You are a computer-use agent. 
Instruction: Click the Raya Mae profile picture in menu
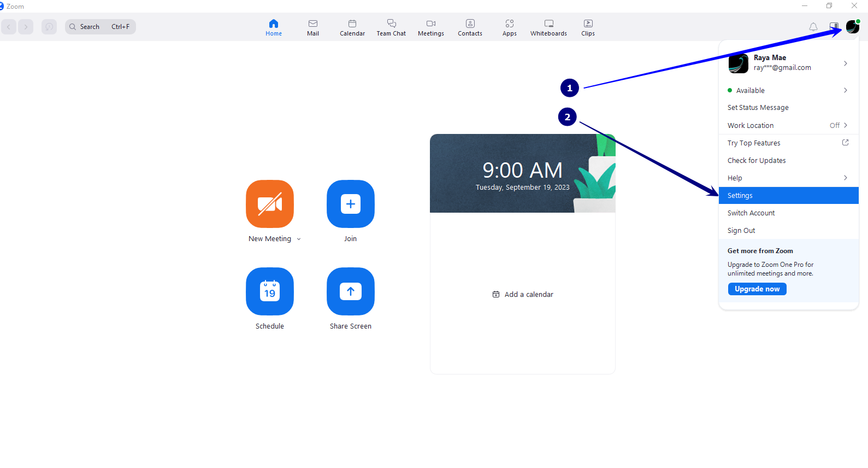pyautogui.click(x=738, y=63)
